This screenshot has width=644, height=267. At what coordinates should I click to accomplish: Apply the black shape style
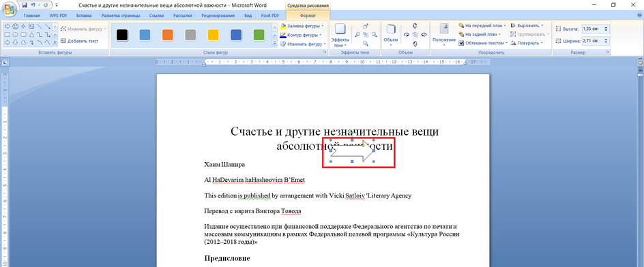[x=122, y=35]
